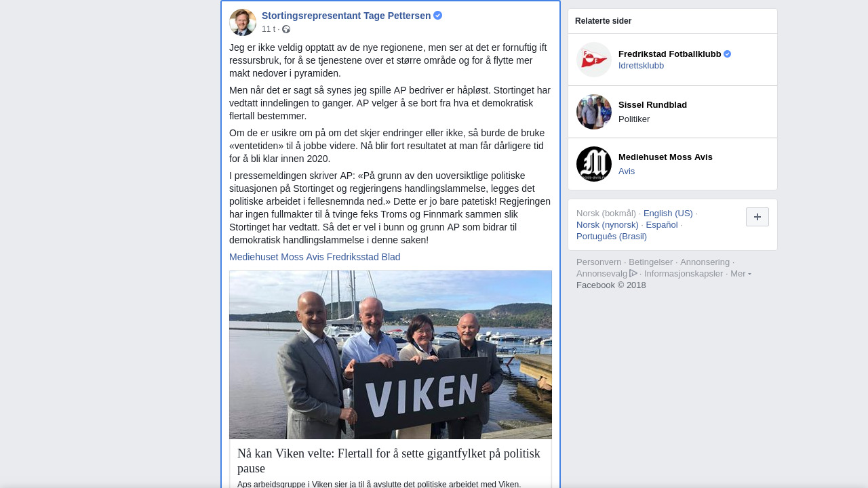Follow the Mediehuset Moss Avis tagged link

point(277,257)
